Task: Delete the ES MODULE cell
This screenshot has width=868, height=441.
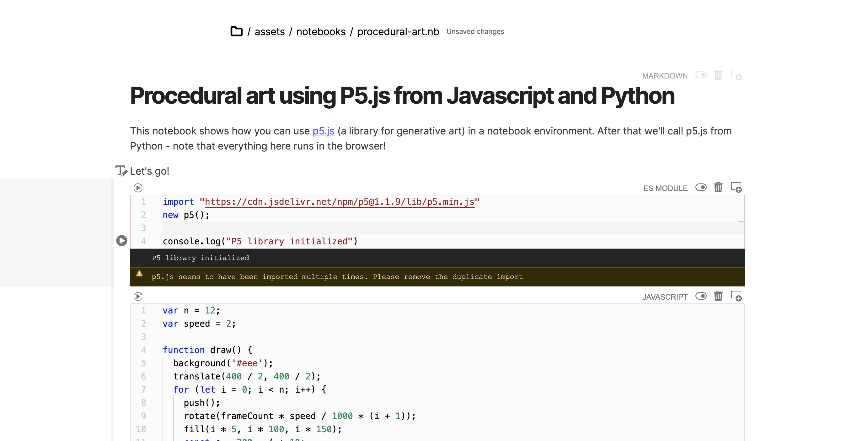Action: (718, 188)
